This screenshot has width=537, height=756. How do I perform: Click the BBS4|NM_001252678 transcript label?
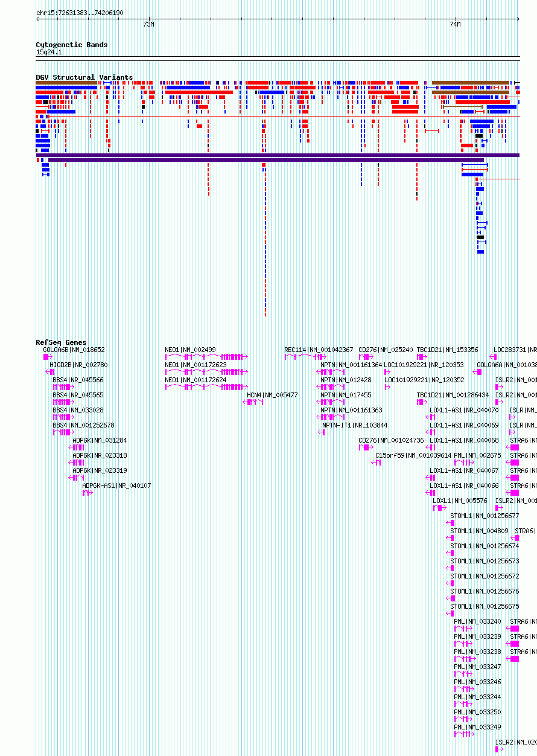pos(83,425)
